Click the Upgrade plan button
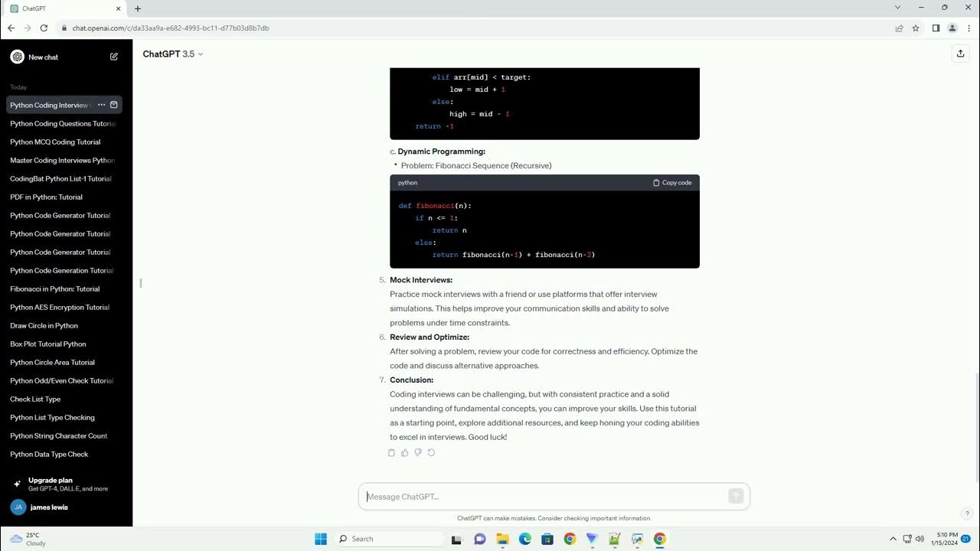The width and height of the screenshot is (980, 551). [x=66, y=484]
